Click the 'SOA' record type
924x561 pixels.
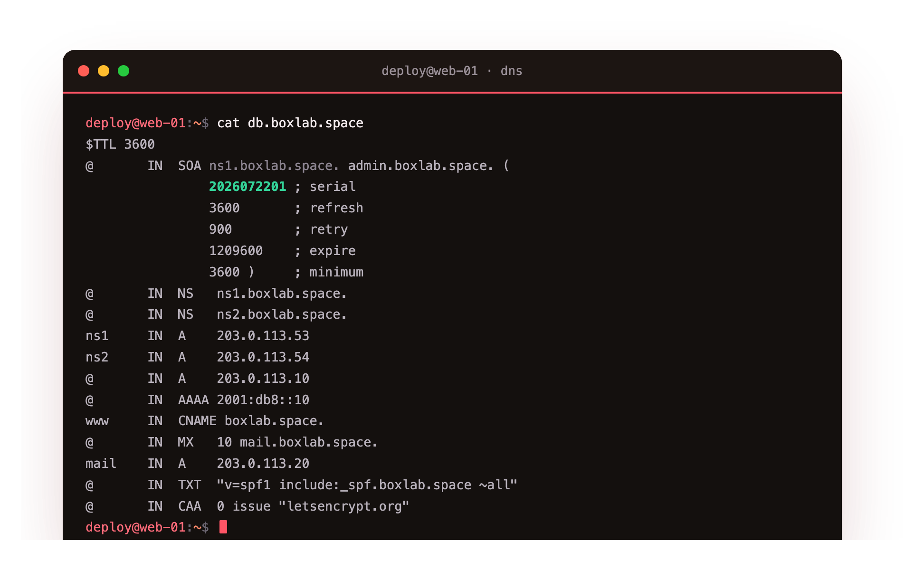pos(190,166)
